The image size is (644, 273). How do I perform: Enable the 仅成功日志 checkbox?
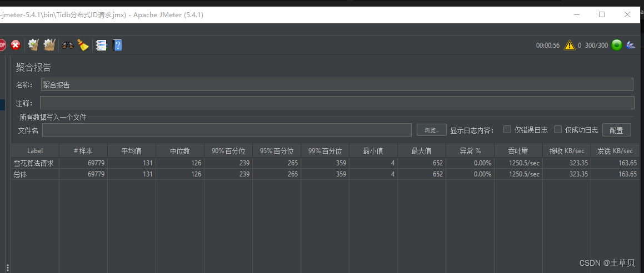coord(558,129)
